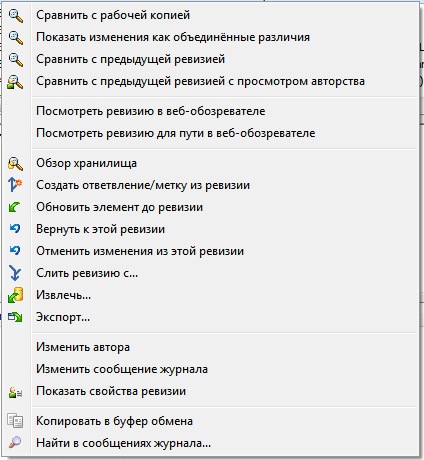Click the blame compare icon with person
This screenshot has width=424, height=460.
[15, 82]
